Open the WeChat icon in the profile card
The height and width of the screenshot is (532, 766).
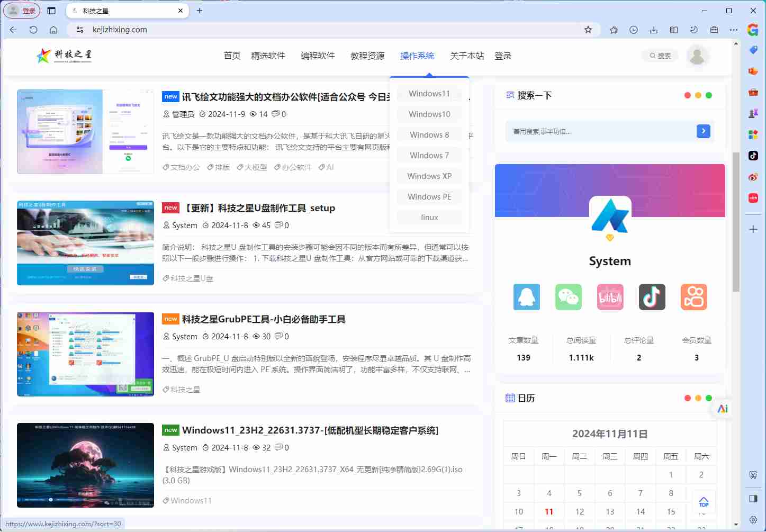(568, 297)
